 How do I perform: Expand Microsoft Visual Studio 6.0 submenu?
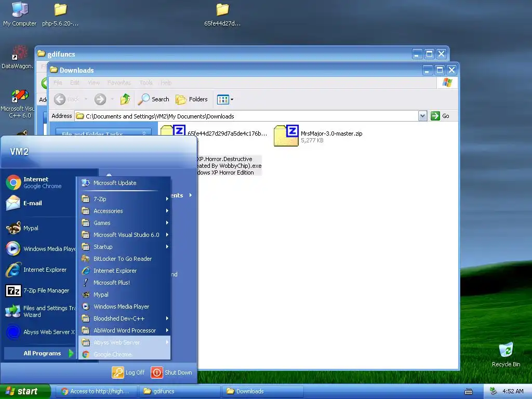pyautogui.click(x=125, y=235)
